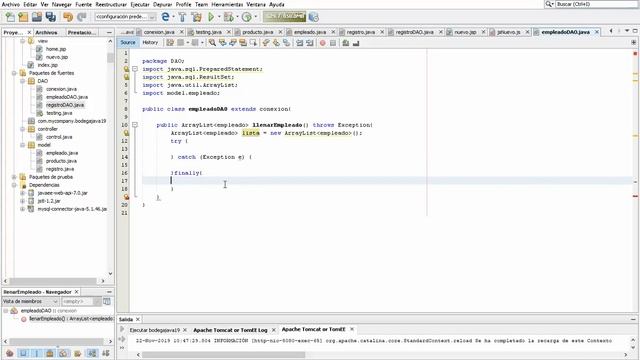Expand the Paquetes de prueba node
Screen dimensions: 640x360
(14, 177)
